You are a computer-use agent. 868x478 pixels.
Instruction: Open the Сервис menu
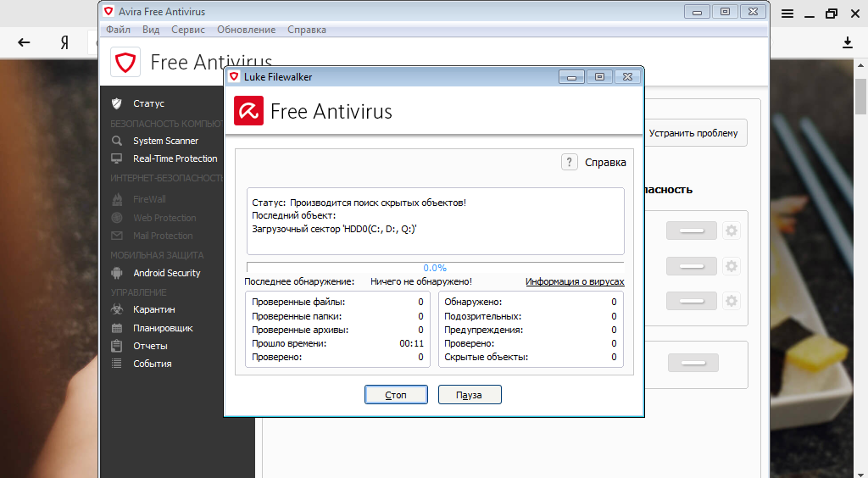coord(187,30)
